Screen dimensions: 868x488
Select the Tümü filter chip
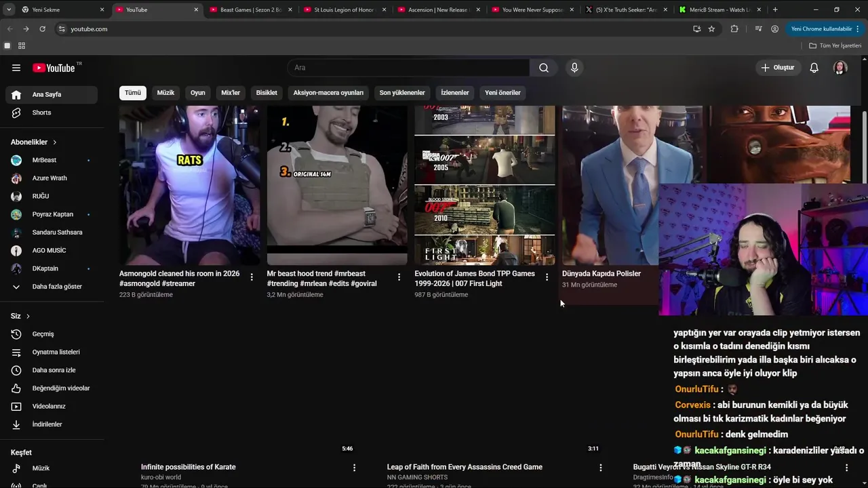[133, 93]
